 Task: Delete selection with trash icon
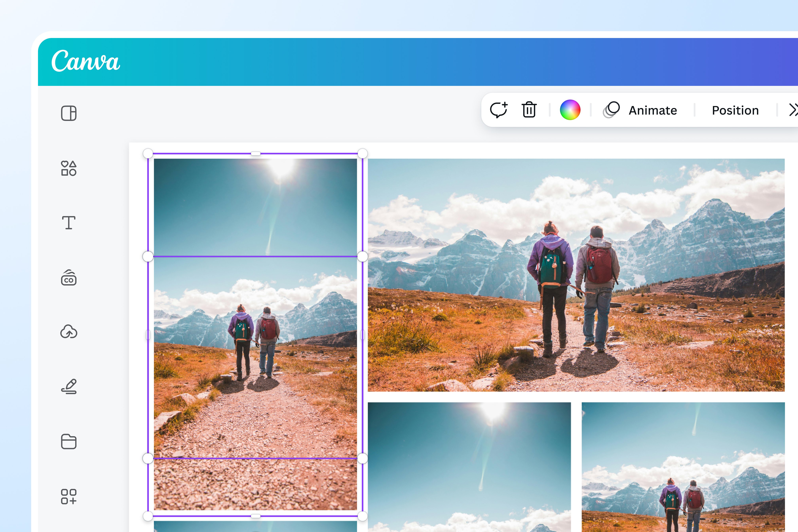(x=529, y=110)
